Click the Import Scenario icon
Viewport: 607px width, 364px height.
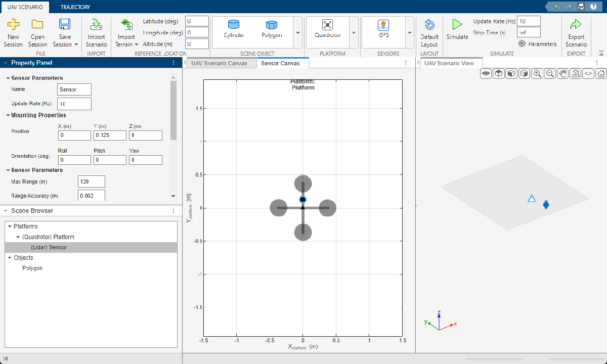(96, 24)
